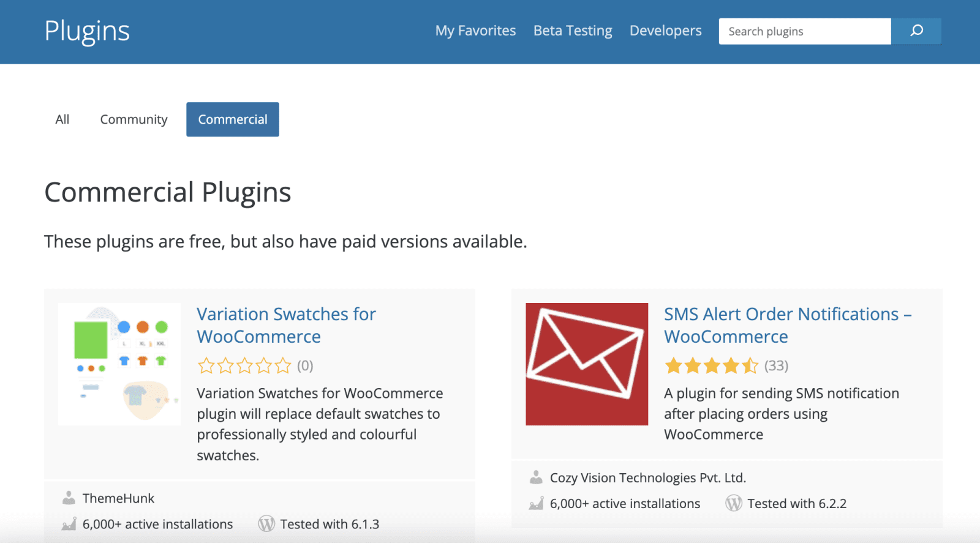Click the installations chart icon under ThemeHunk
This screenshot has height=543, width=980.
click(69, 524)
